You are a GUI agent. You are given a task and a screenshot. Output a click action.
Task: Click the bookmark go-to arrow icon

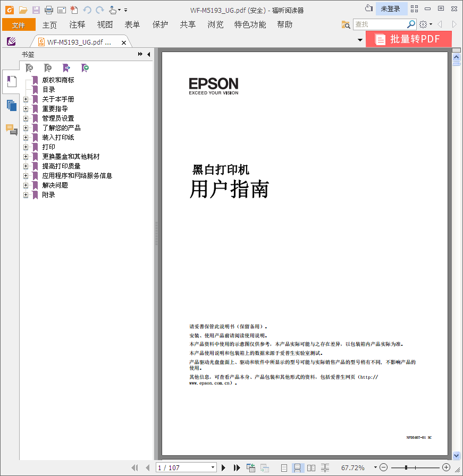(x=66, y=68)
